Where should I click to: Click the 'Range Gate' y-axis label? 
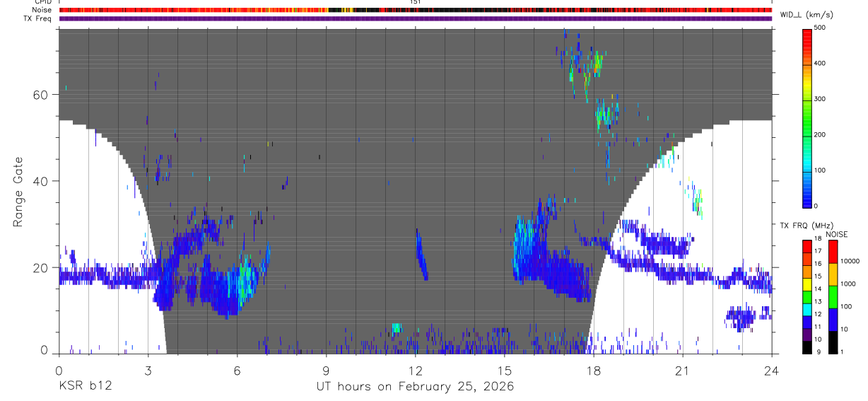[x=18, y=191]
